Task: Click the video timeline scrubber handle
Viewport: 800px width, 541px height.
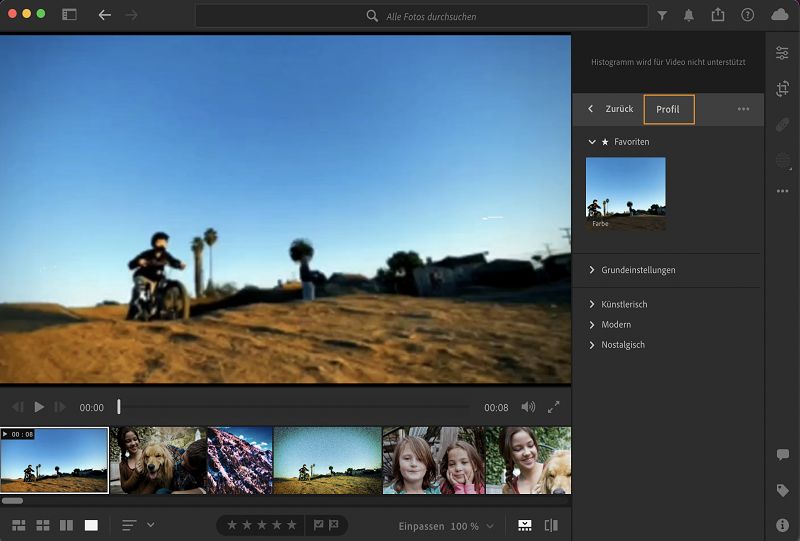Action: (x=119, y=407)
